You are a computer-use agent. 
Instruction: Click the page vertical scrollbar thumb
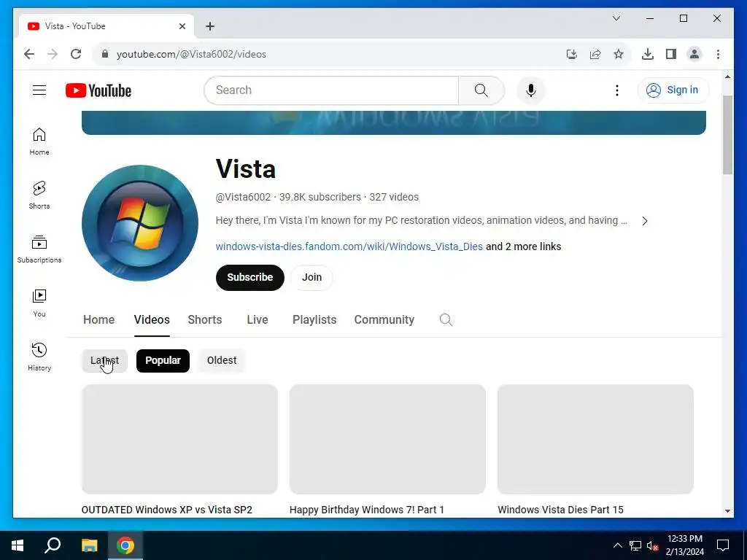[727, 135]
